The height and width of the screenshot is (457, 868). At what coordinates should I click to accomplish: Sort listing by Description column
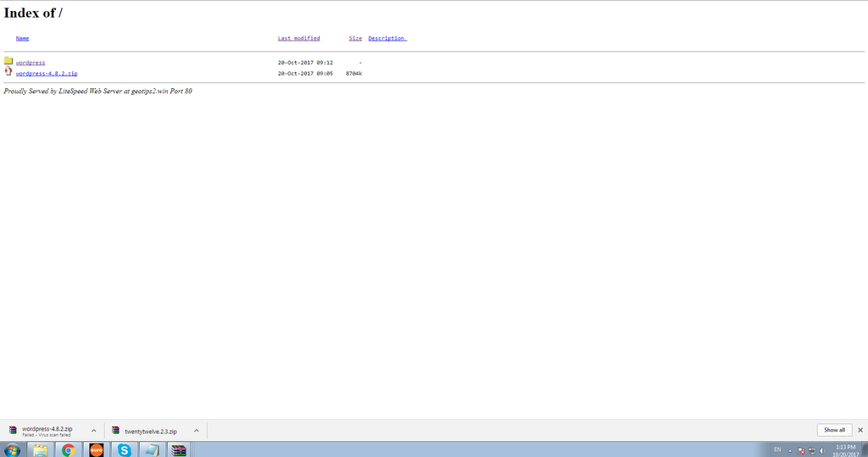point(387,38)
